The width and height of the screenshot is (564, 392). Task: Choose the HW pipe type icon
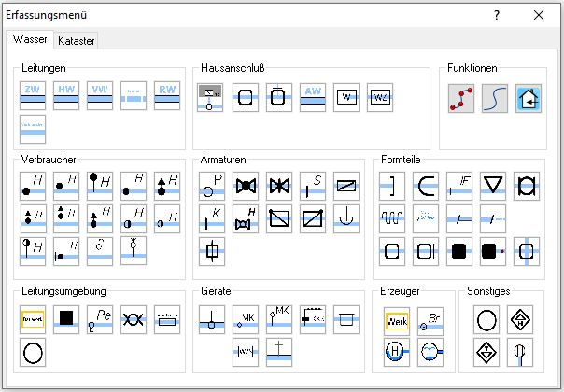click(x=66, y=97)
